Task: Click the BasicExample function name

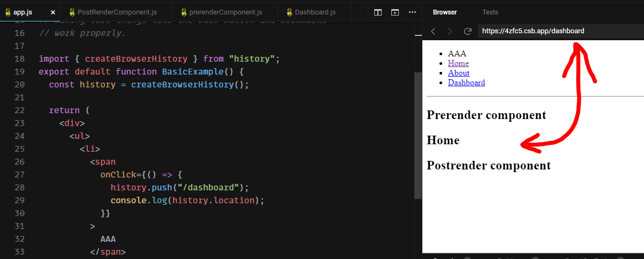Action: pyautogui.click(x=193, y=71)
